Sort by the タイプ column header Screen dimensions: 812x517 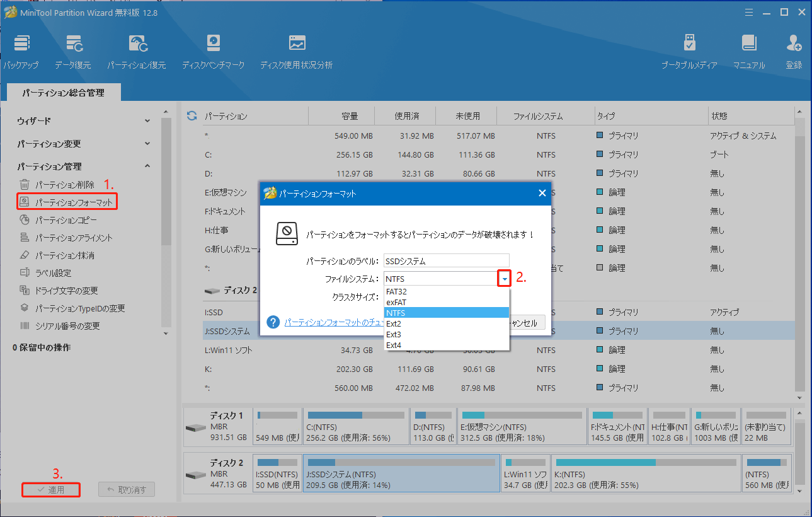click(x=651, y=116)
